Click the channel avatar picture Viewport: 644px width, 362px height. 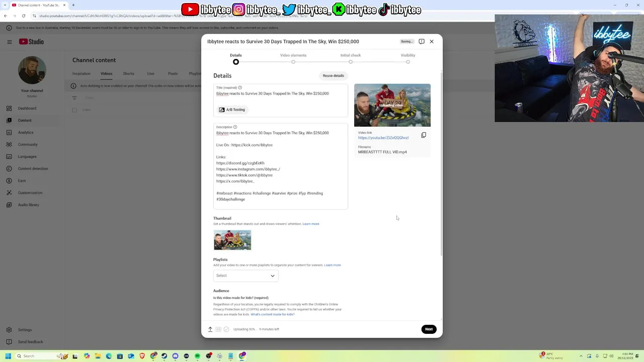pyautogui.click(x=32, y=70)
